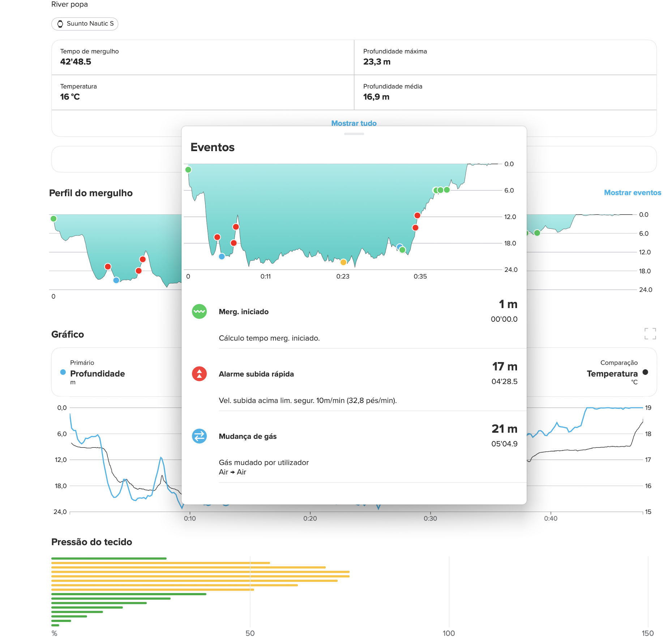
Task: Expand dive details with Mostrar tudo
Action: tap(354, 123)
